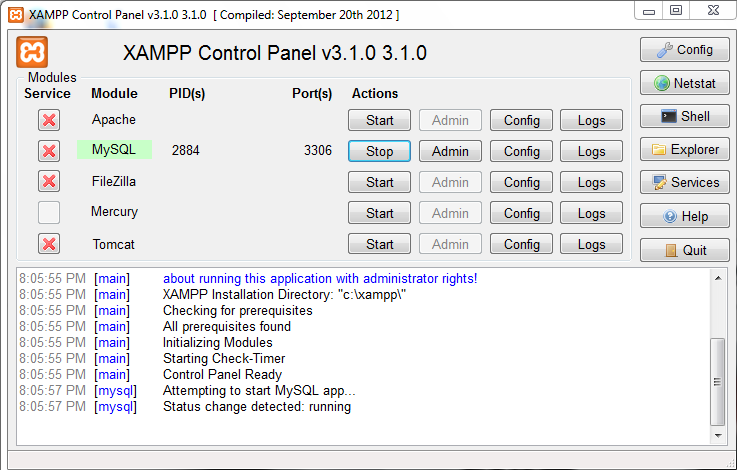
Task: Start the Apache module
Action: pyautogui.click(x=379, y=120)
